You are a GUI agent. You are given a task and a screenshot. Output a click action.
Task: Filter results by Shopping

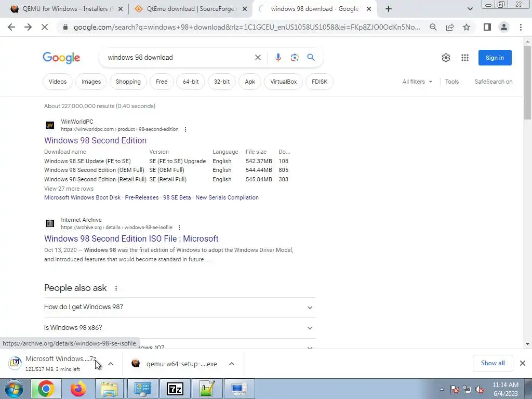pyautogui.click(x=128, y=82)
